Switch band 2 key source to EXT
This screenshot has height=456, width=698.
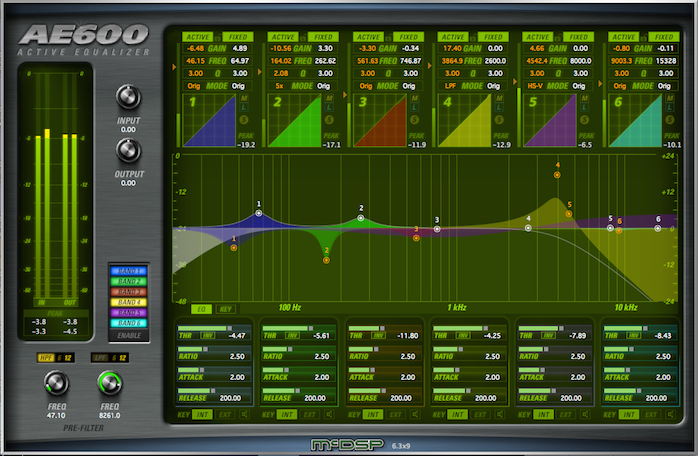coord(309,415)
